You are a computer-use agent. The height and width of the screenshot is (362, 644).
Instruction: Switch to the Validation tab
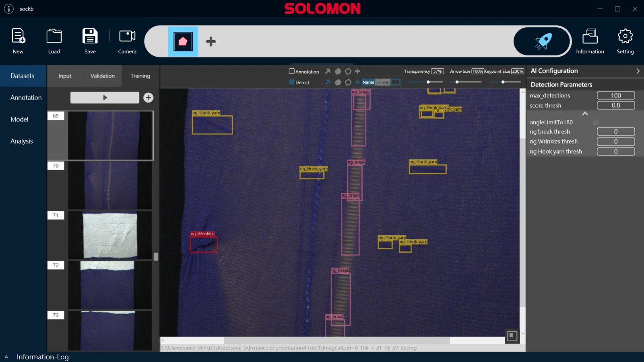pyautogui.click(x=102, y=76)
